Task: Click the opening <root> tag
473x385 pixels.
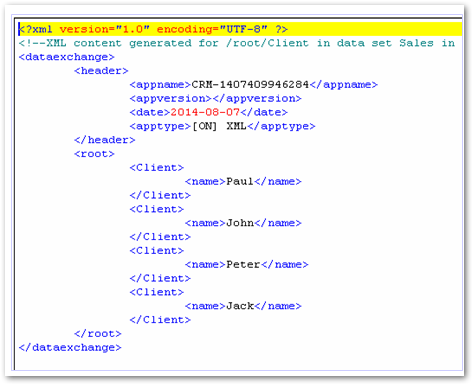Action: 94,154
